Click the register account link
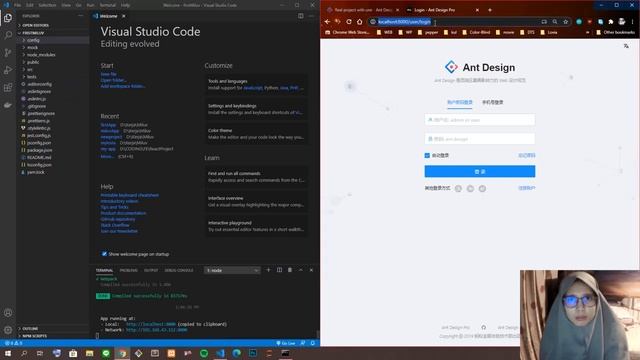This screenshot has width=640, height=360. 527,188
